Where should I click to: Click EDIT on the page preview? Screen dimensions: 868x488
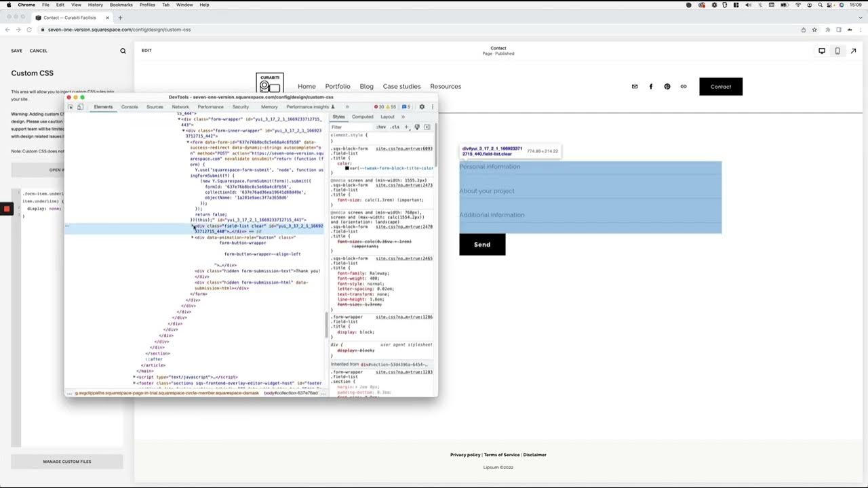pyautogui.click(x=146, y=51)
